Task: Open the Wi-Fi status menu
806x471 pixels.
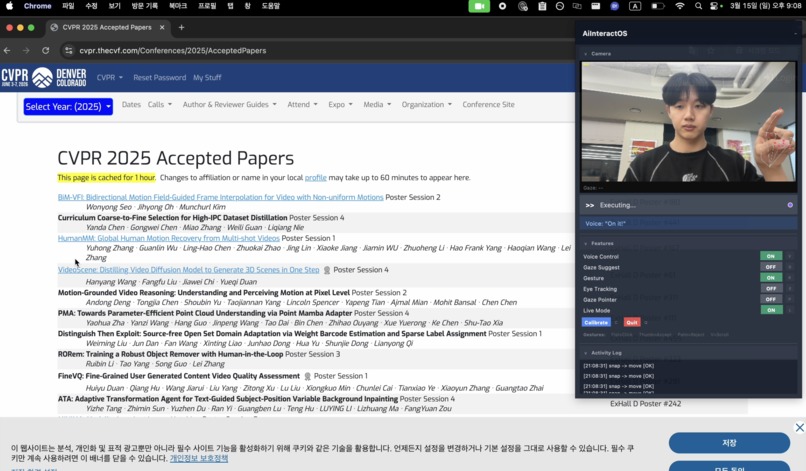Action: point(680,6)
